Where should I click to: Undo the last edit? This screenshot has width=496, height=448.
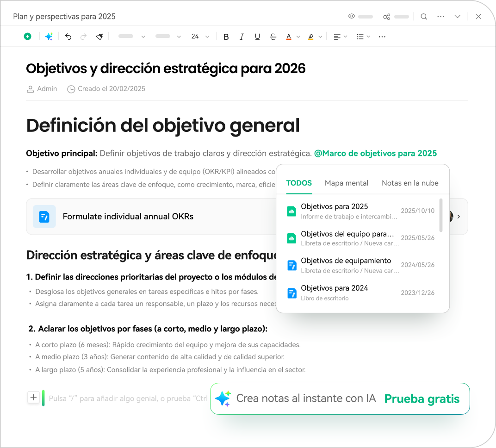[68, 37]
